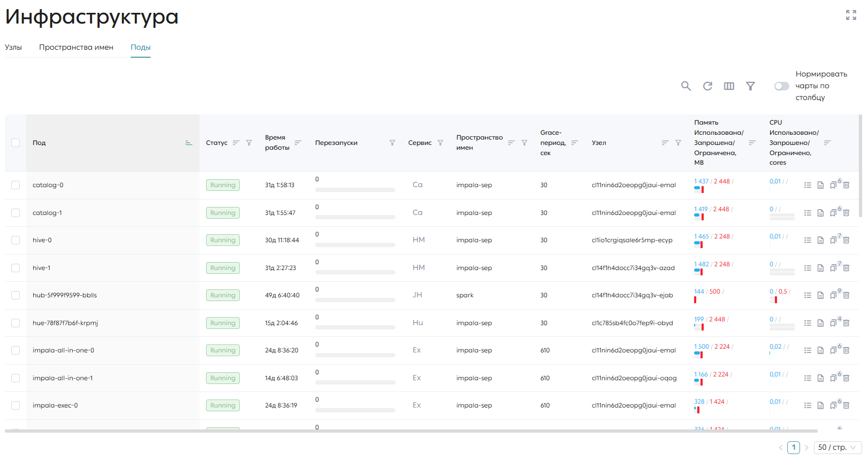This screenshot has height=461, width=868.
Task: Open the toolbar filter funnel icon
Action: 750,86
